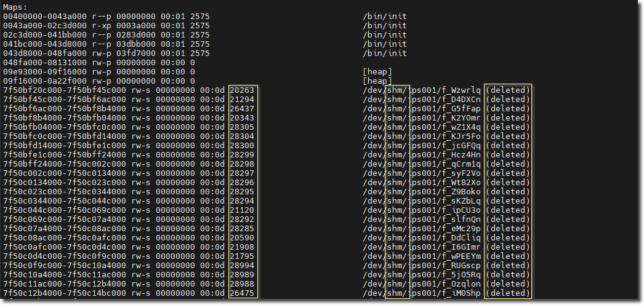Click '(deleted)' beside f_Wzwrlq
This screenshot has height=305, width=644.
[x=508, y=90]
